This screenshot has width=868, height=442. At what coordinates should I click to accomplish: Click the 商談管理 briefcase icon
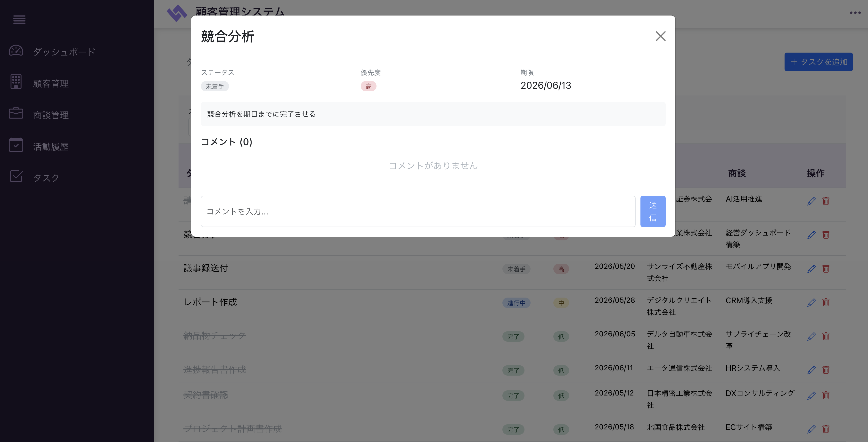point(16,113)
